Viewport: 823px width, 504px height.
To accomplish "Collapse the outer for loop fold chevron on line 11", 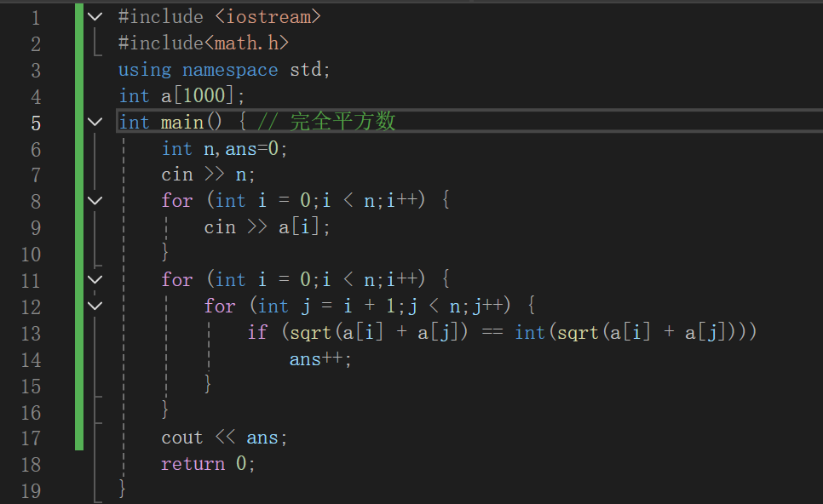I will [x=95, y=279].
